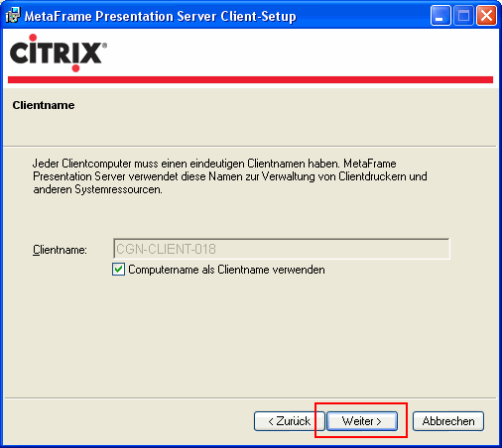502x448 pixels.
Task: Go back with the Zurück button
Action: pyautogui.click(x=290, y=421)
